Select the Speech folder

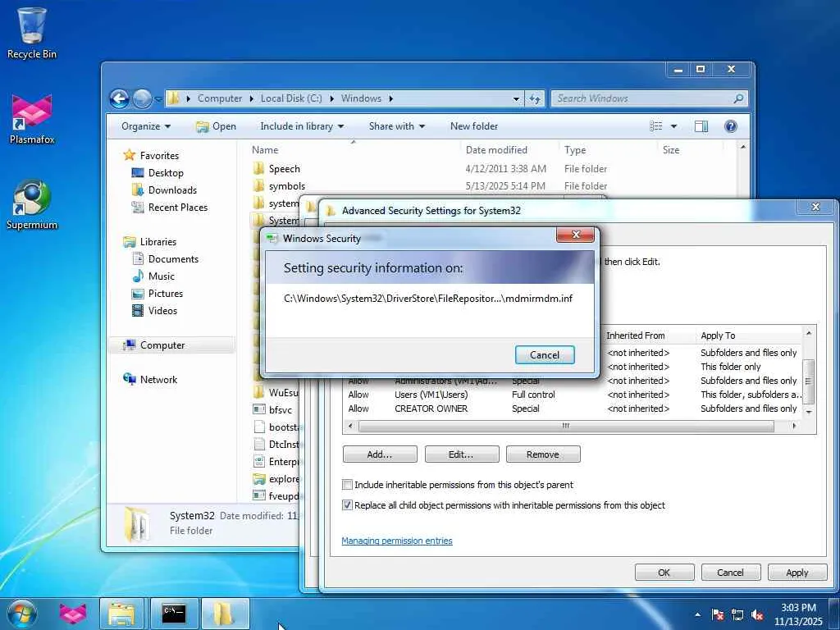pyautogui.click(x=284, y=169)
